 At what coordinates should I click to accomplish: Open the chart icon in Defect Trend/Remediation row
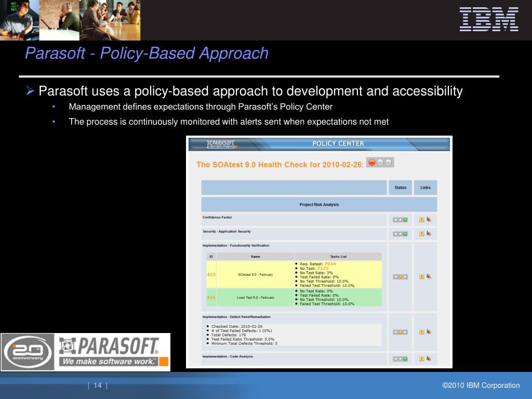429,332
